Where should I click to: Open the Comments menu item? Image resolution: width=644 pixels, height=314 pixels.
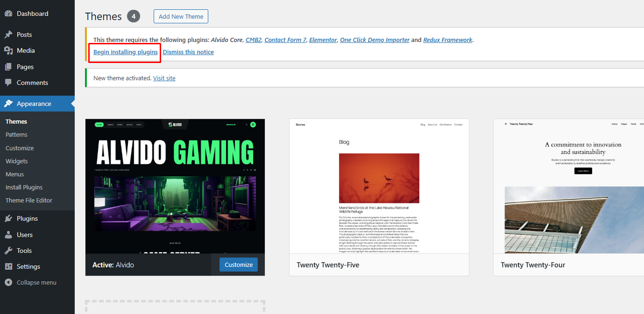point(37,83)
